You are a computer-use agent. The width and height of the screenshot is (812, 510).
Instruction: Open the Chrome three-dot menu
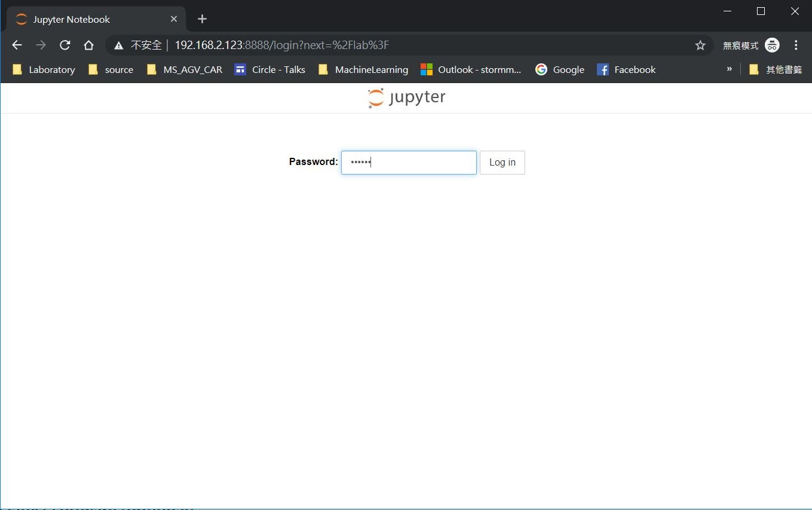click(x=796, y=45)
